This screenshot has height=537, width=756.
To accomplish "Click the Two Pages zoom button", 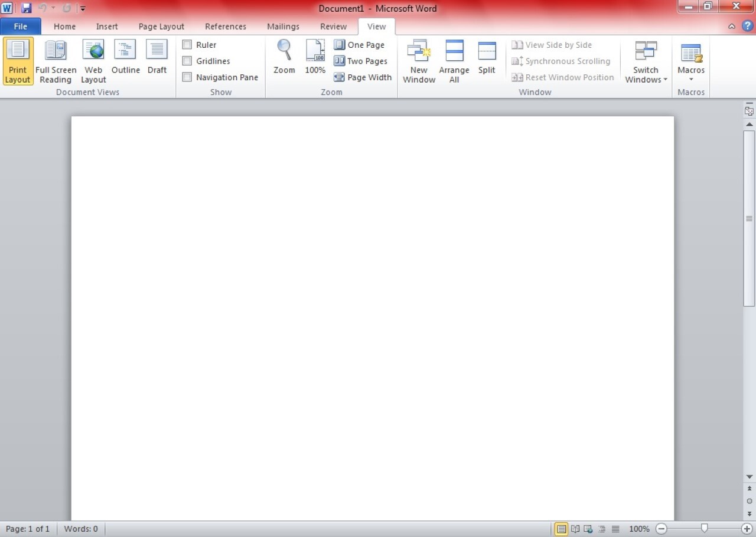I will tap(361, 61).
